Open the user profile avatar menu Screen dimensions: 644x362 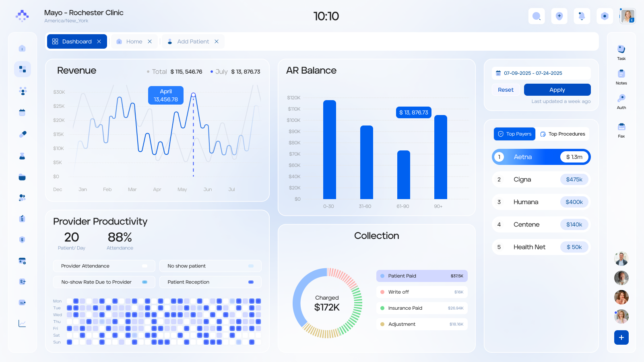627,16
